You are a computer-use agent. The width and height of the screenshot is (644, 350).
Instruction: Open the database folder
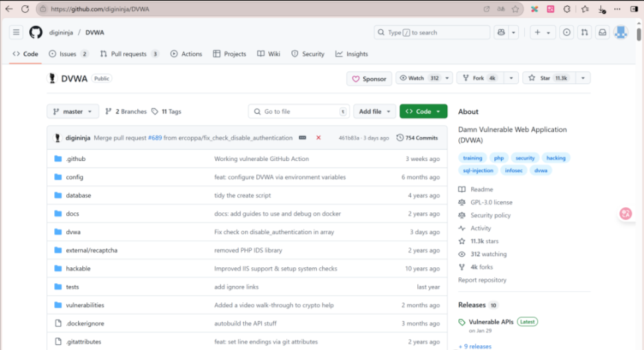click(x=78, y=195)
